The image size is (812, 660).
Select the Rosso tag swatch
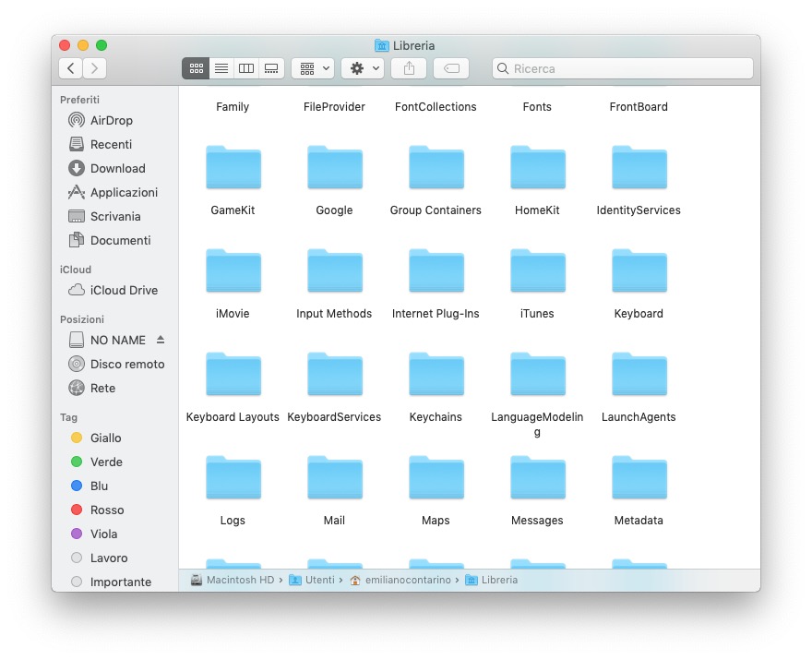tap(77, 510)
